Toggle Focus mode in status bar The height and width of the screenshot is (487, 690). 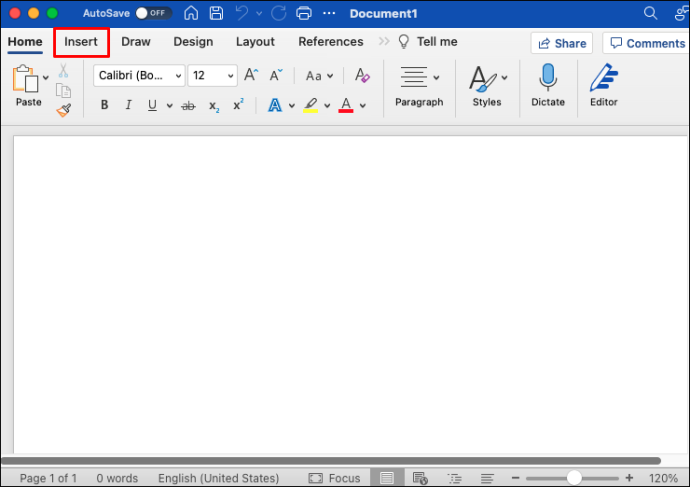pyautogui.click(x=334, y=478)
